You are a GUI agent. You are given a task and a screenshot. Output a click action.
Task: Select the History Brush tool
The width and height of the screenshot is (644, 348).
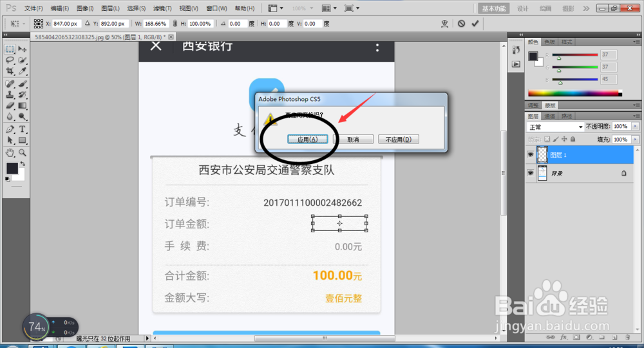[22, 95]
